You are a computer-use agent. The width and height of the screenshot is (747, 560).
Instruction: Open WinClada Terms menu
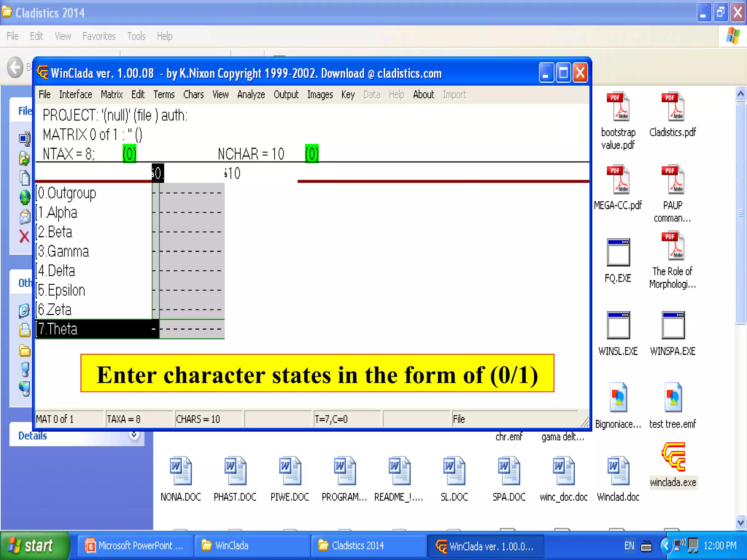pyautogui.click(x=164, y=95)
